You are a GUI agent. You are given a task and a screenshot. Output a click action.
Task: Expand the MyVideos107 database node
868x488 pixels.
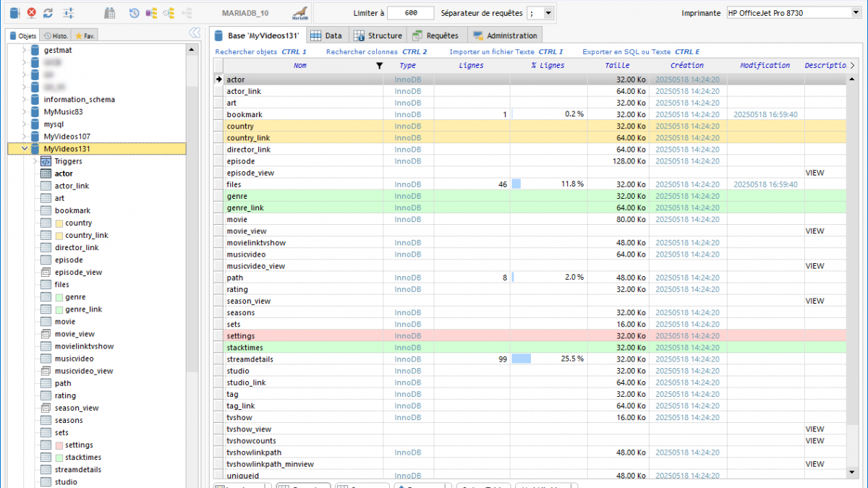(x=24, y=136)
